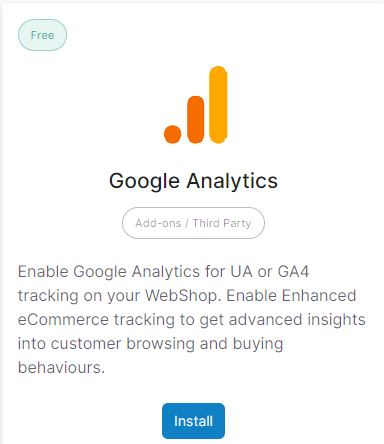Click the "eCommerce tracking" description line

192,320
